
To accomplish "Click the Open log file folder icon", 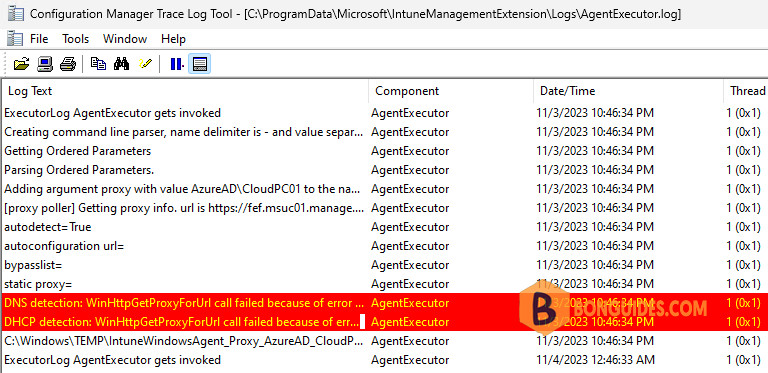I will pyautogui.click(x=22, y=64).
